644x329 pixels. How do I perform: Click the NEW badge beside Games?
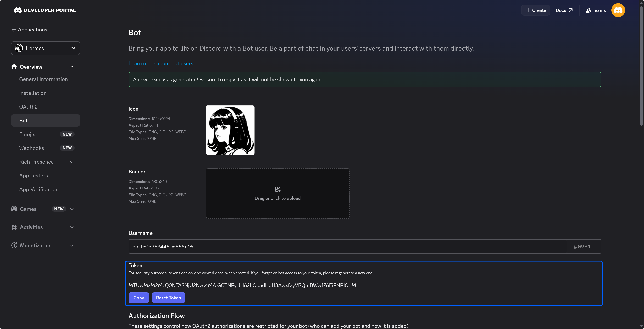point(59,209)
